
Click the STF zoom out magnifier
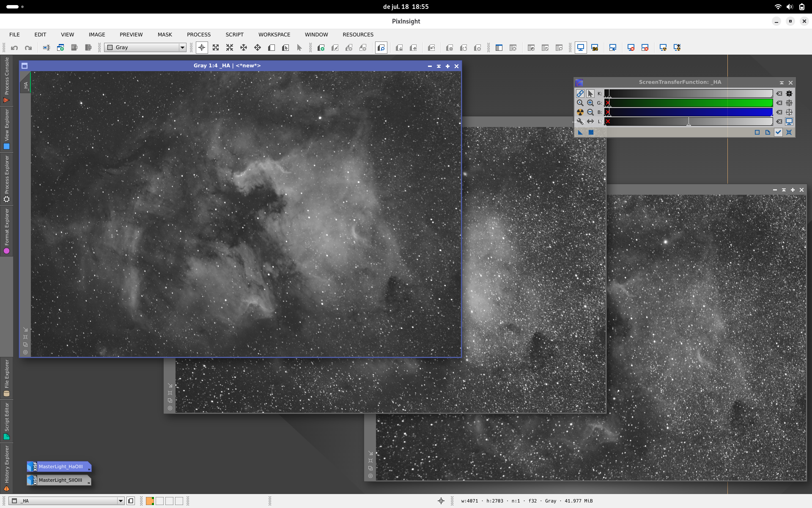click(590, 112)
